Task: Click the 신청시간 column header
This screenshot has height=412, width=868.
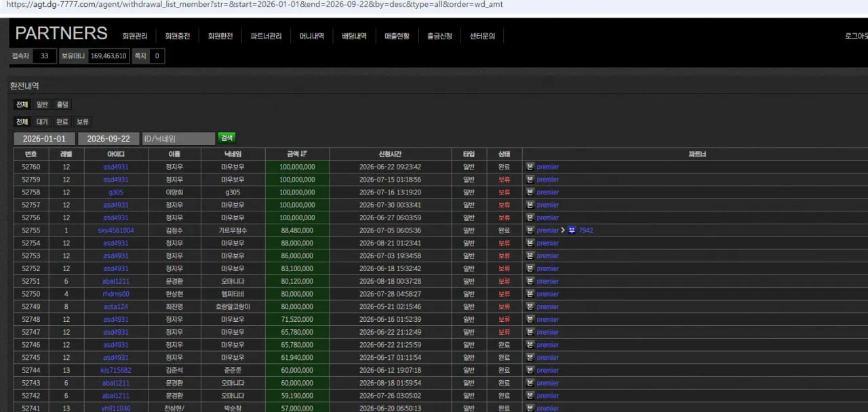Action: pos(390,154)
